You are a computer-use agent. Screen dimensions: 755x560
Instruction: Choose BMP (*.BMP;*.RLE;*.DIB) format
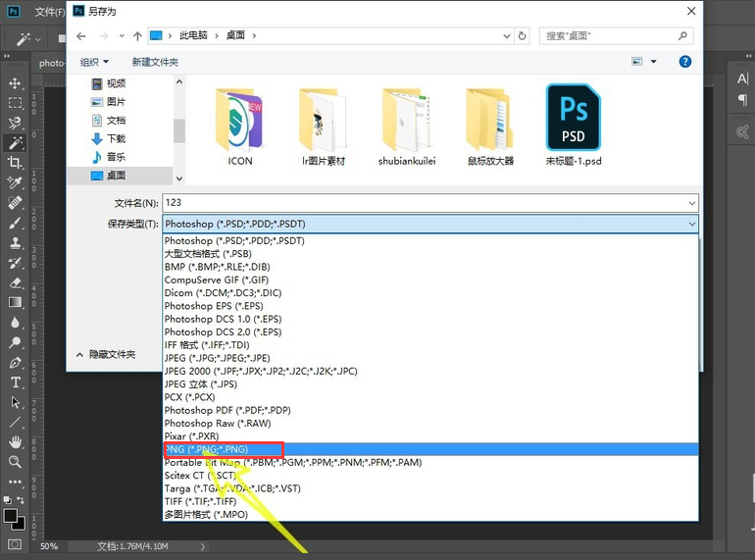(430, 267)
